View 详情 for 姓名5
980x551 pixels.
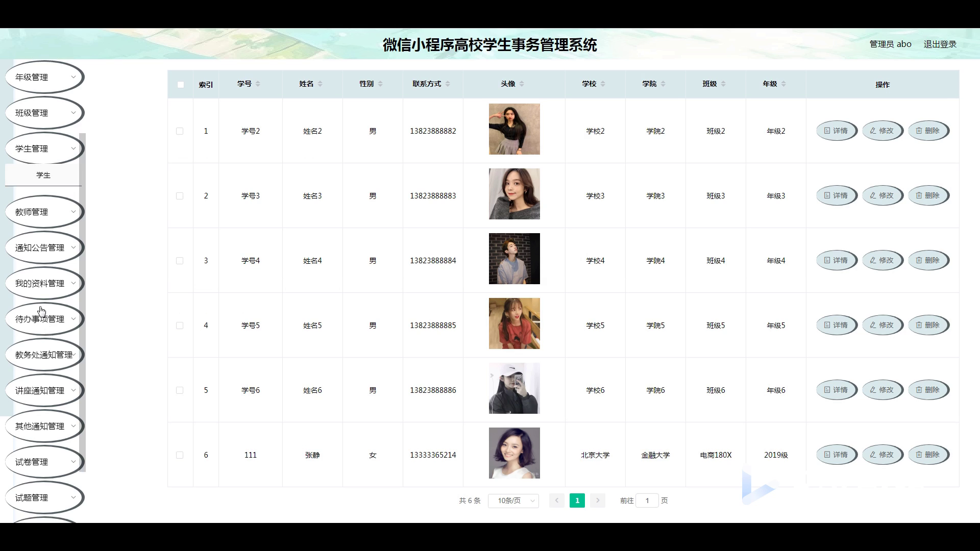click(x=837, y=325)
